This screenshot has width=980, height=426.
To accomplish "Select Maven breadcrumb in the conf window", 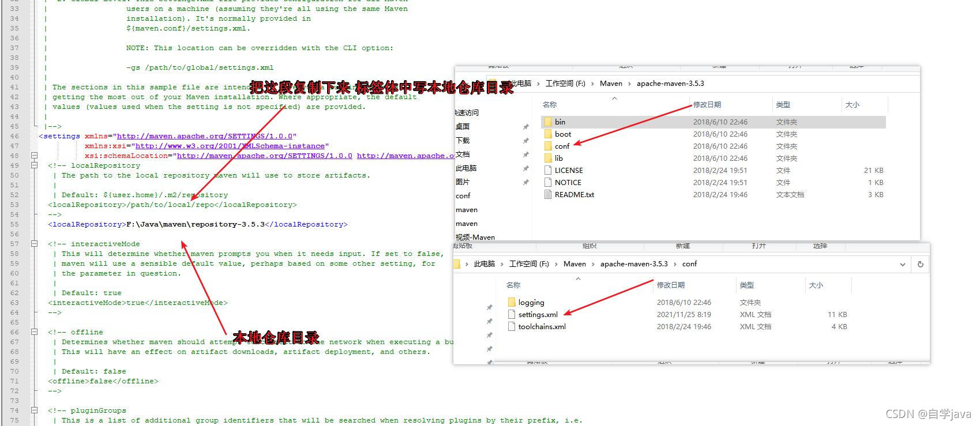I will click(x=575, y=264).
